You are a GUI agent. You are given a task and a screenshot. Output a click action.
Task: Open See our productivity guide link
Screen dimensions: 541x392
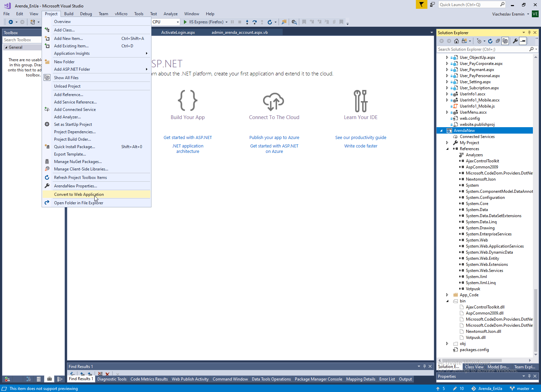coord(361,138)
